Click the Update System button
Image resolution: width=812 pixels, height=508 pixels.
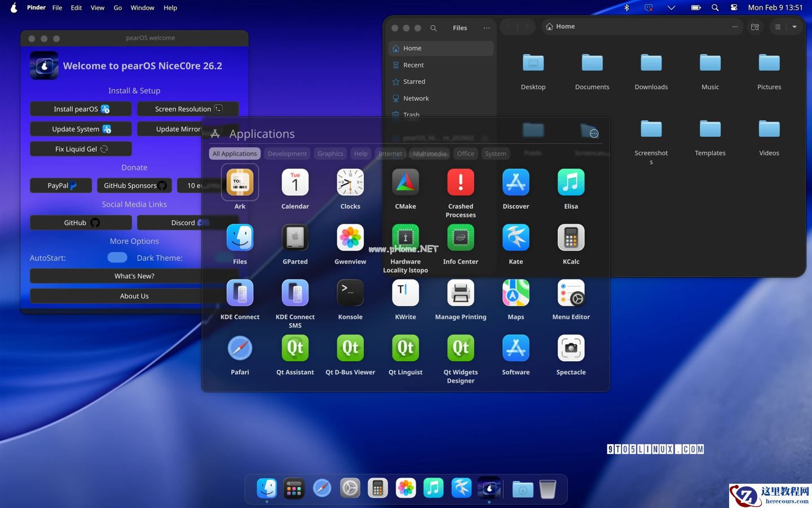pyautogui.click(x=81, y=129)
